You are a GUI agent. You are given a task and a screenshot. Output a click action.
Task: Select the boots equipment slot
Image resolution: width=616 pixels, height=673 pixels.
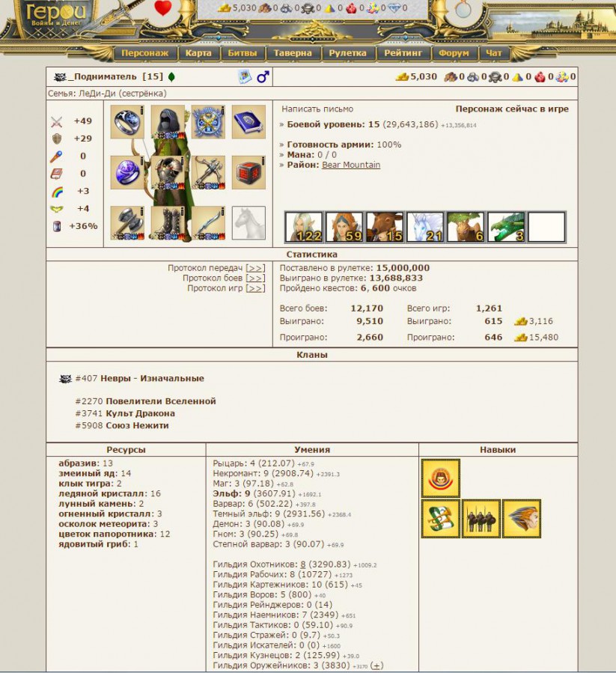[168, 223]
